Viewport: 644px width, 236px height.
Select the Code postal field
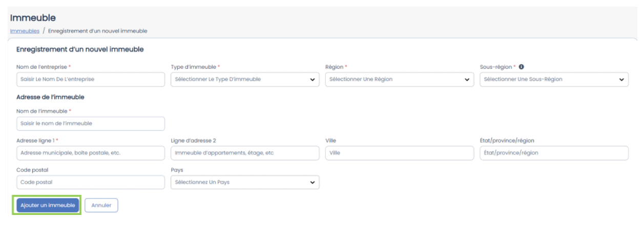[x=90, y=183]
